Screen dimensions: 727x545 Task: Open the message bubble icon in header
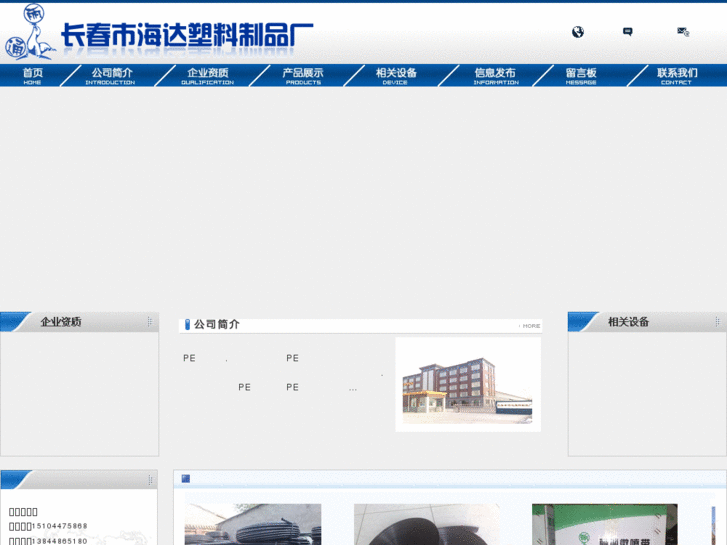click(627, 32)
